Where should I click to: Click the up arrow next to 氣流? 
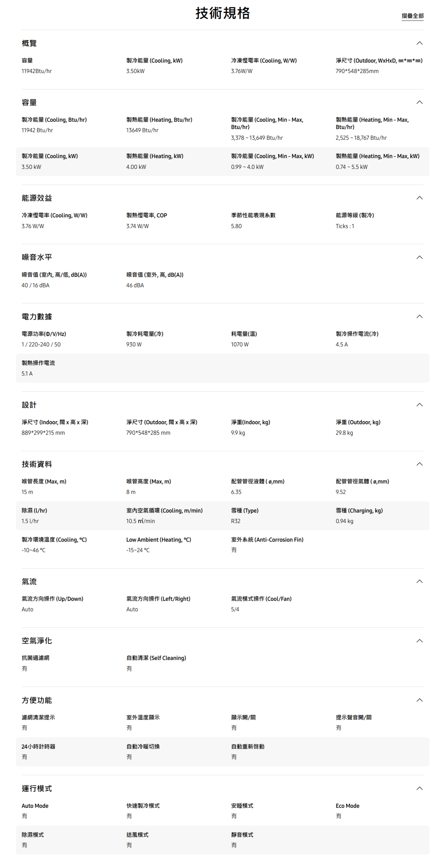click(x=419, y=581)
